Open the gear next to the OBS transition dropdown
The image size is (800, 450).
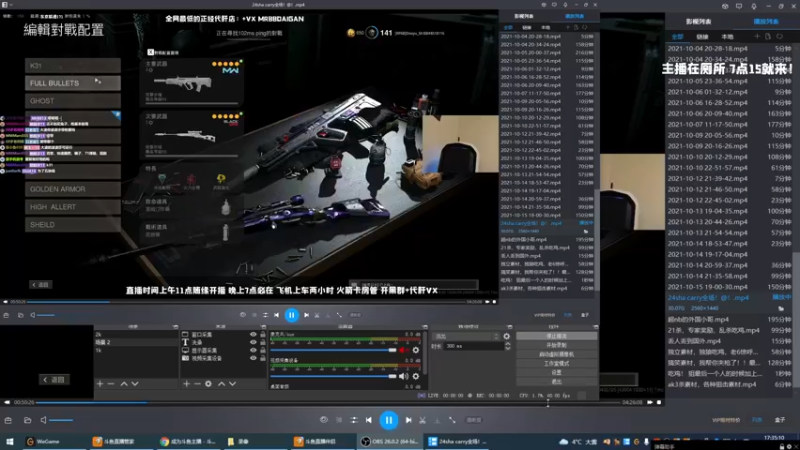pyautogui.click(x=506, y=336)
